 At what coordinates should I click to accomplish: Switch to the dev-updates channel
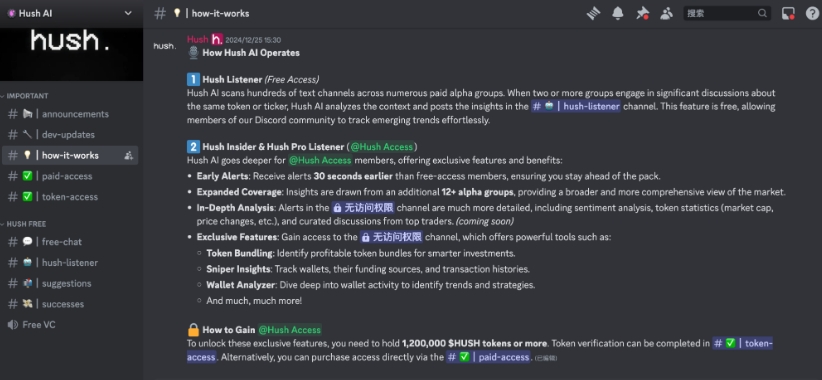click(x=69, y=135)
